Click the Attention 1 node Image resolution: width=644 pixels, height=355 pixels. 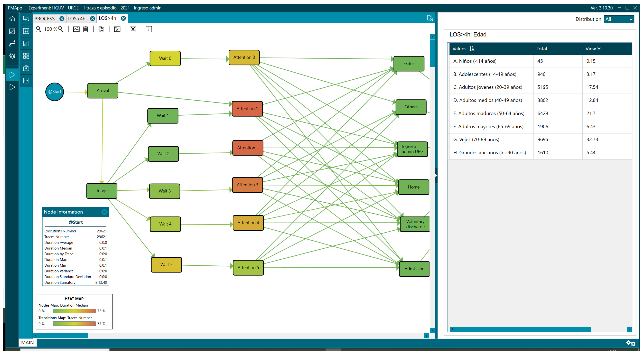pos(247,109)
